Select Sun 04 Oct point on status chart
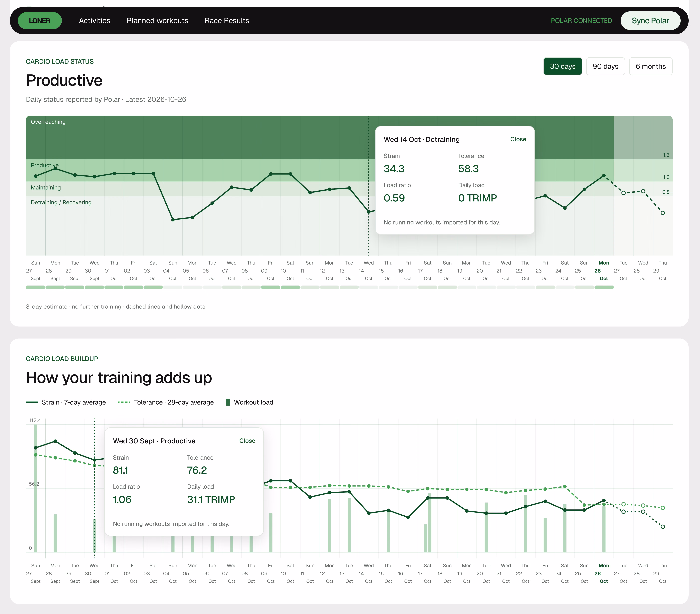 click(x=173, y=220)
